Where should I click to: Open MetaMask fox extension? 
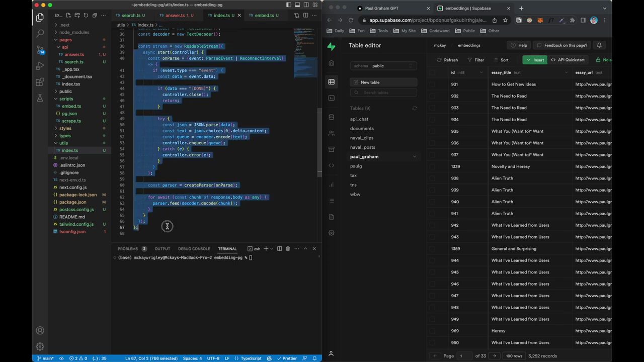pyautogui.click(x=540, y=20)
